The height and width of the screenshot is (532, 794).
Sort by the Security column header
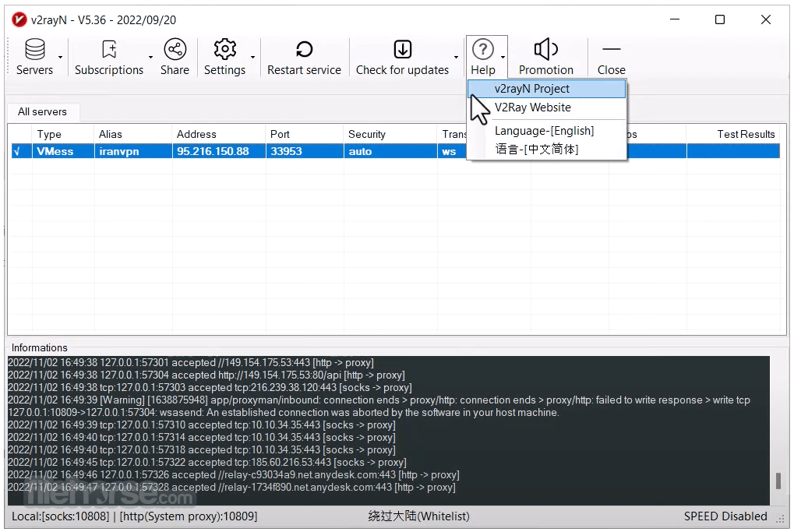(390, 134)
